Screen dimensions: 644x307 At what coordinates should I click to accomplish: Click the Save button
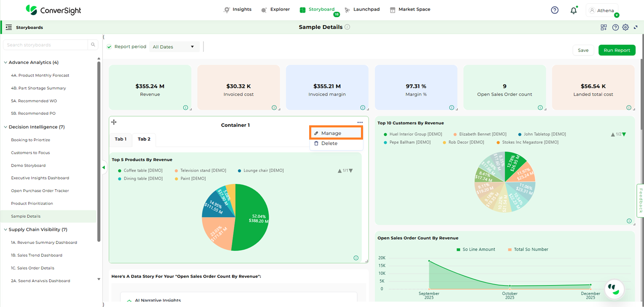point(583,50)
